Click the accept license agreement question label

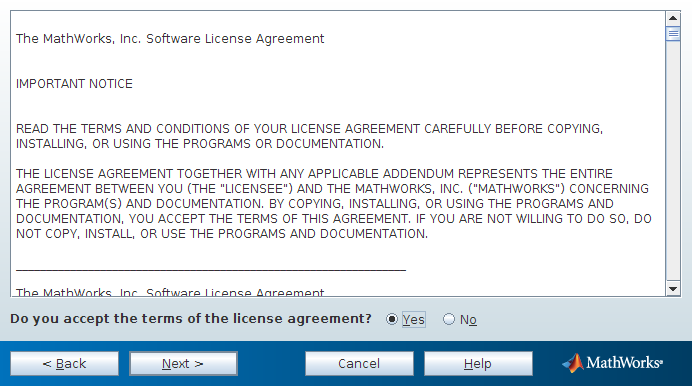pyautogui.click(x=191, y=319)
